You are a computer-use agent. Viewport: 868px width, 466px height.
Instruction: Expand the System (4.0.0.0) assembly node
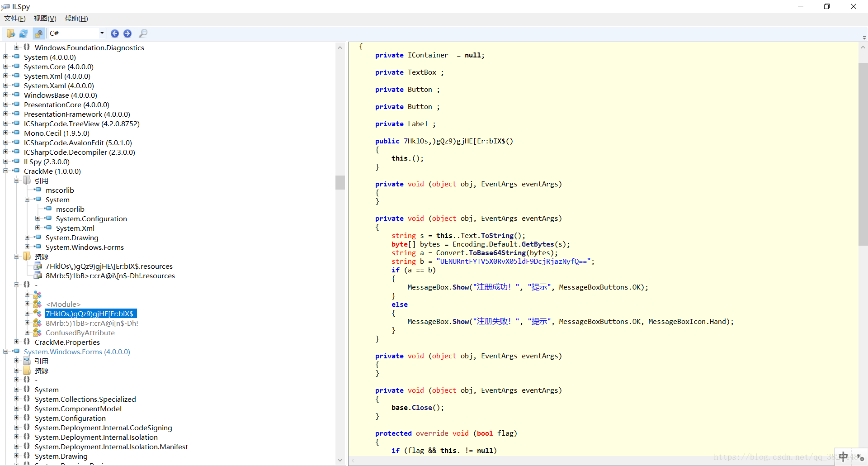click(x=5, y=57)
